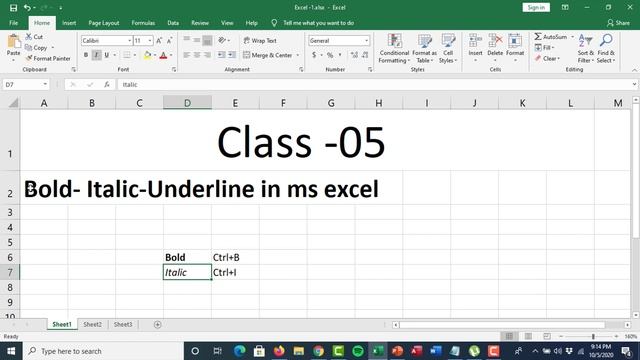The width and height of the screenshot is (640, 360).
Task: Click the Save icon in title bar
Action: pyautogui.click(x=13, y=8)
